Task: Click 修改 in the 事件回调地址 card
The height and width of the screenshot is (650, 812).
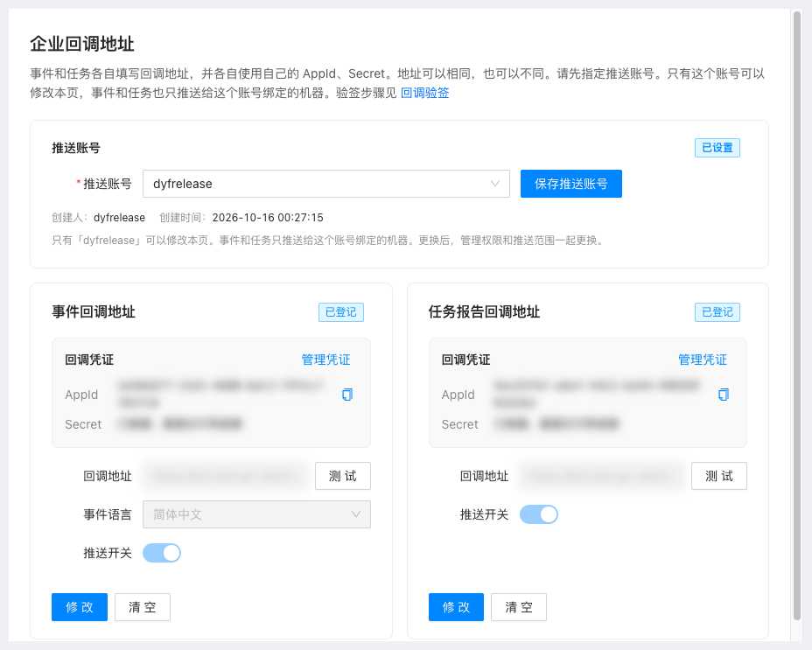Action: click(80, 607)
